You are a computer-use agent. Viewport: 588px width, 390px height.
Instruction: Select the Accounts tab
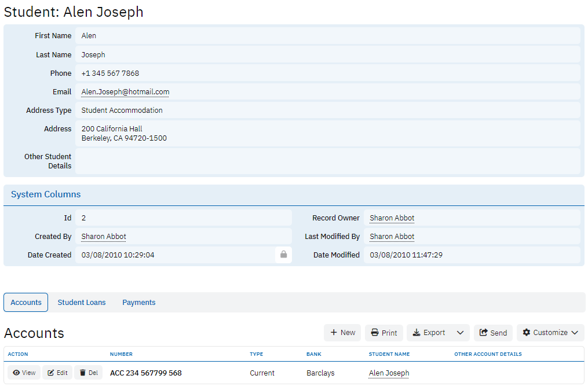point(26,303)
